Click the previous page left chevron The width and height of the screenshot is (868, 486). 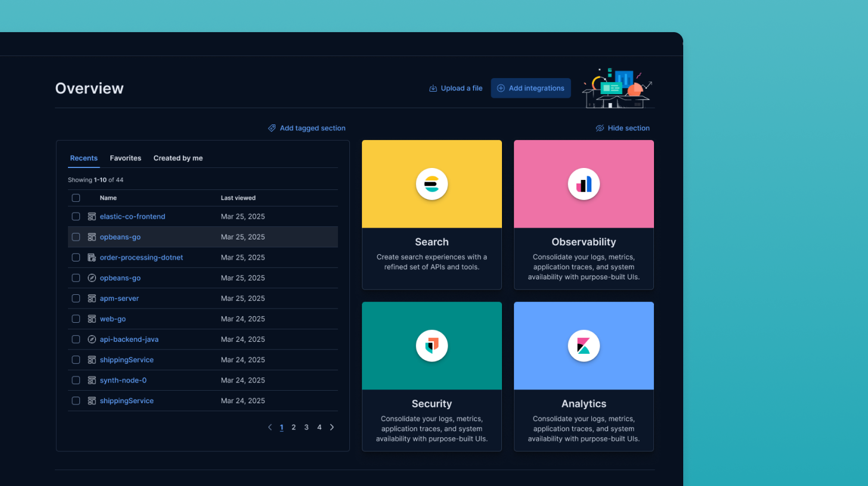point(269,427)
